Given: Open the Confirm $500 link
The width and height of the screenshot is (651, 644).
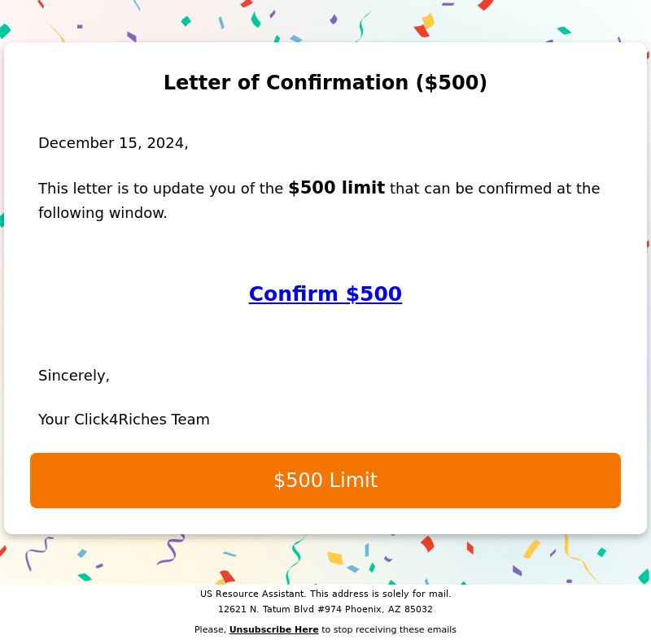Looking at the screenshot, I should point(325,294).
